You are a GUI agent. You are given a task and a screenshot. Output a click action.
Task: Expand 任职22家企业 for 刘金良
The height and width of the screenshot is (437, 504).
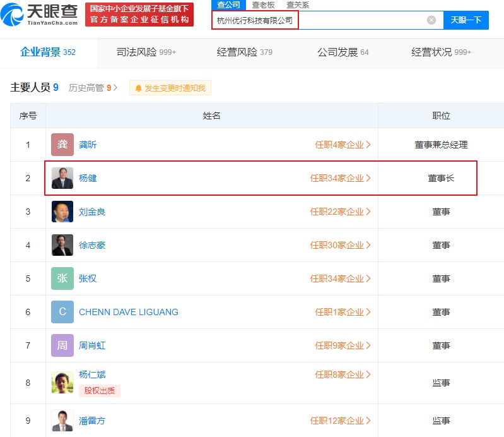click(341, 212)
